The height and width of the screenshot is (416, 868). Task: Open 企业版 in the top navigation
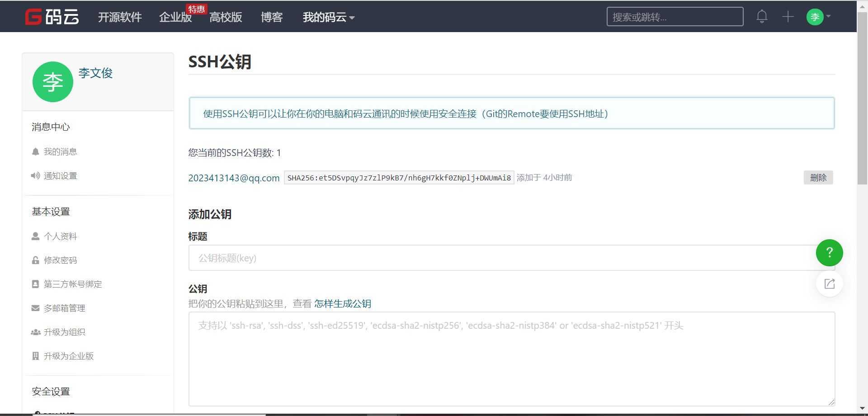tap(175, 17)
